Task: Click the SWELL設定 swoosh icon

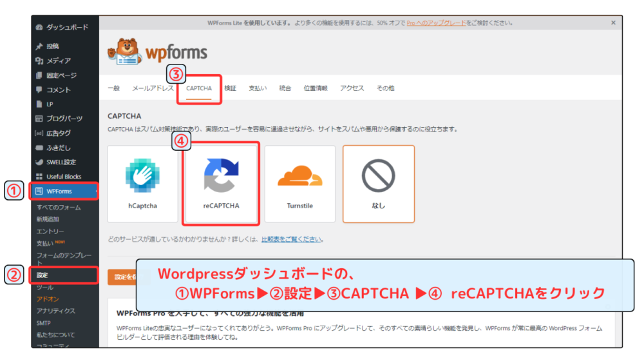Action: tap(39, 162)
